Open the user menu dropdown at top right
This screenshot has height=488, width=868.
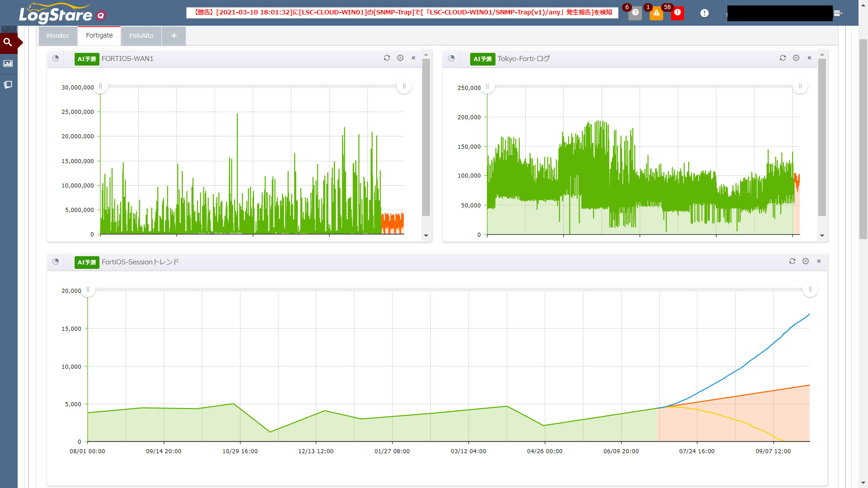tap(837, 14)
